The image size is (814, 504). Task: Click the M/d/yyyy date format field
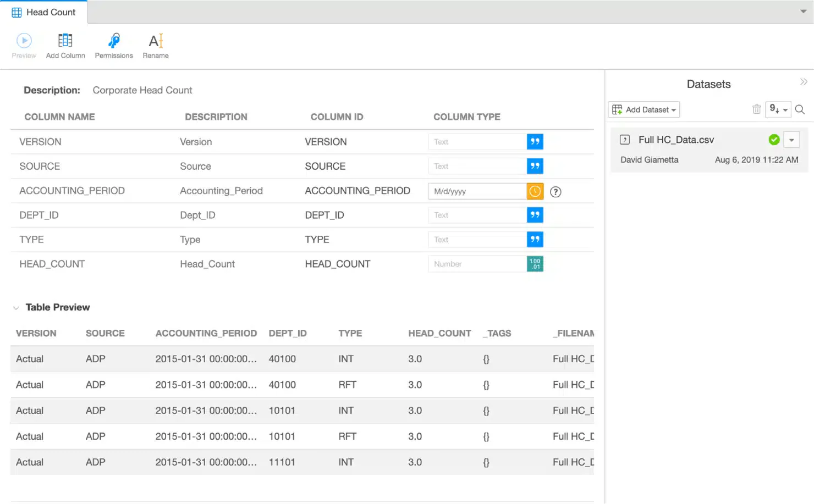tap(477, 191)
